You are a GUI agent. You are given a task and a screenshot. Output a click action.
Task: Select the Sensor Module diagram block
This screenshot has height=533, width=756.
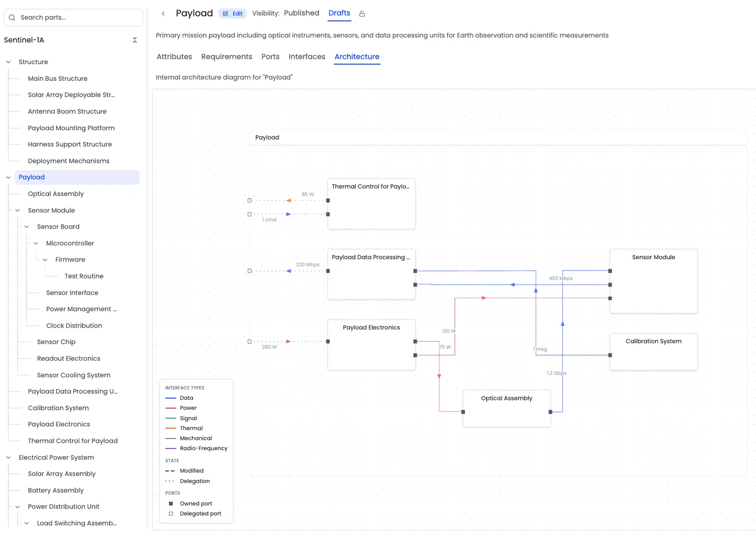pyautogui.click(x=653, y=281)
